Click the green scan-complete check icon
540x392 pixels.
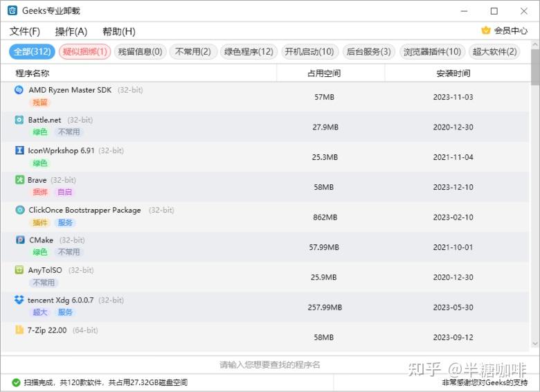click(16, 382)
